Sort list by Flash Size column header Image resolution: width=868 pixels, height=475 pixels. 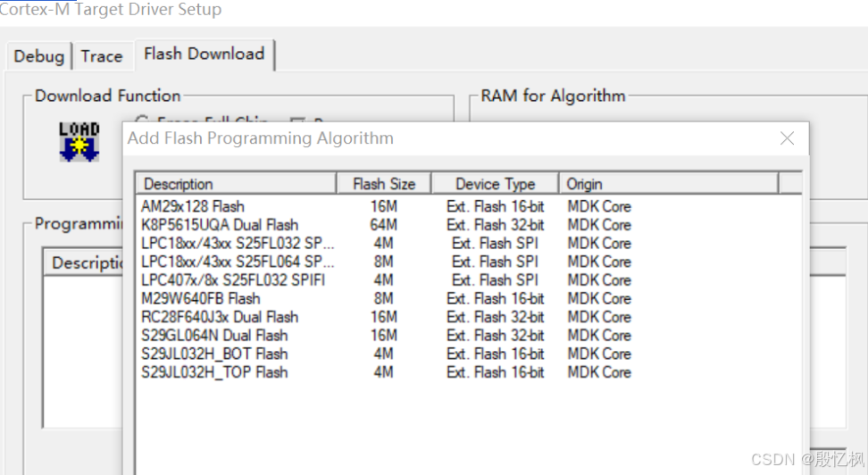pyautogui.click(x=384, y=184)
